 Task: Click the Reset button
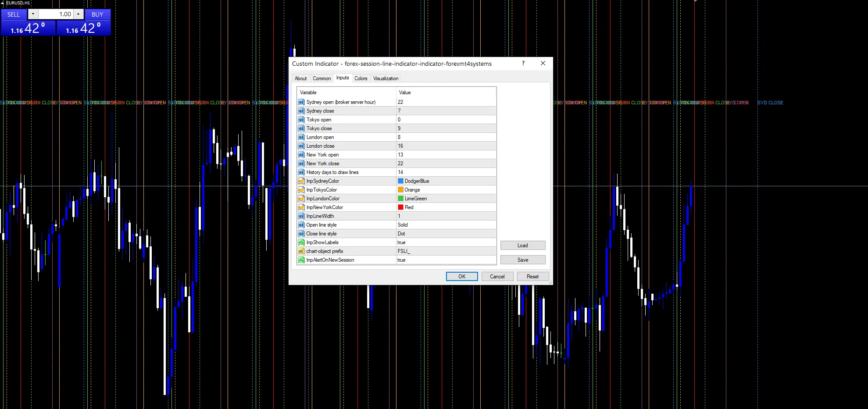[533, 277]
